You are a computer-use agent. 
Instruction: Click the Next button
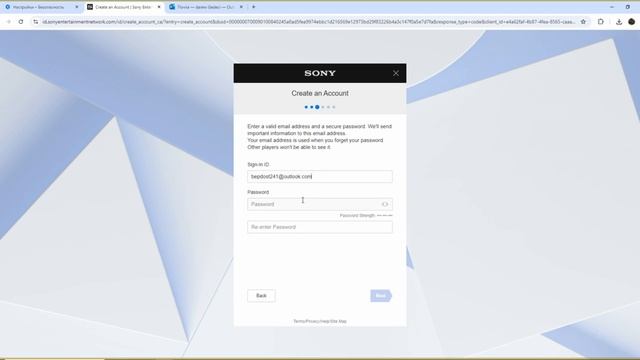[381, 296]
